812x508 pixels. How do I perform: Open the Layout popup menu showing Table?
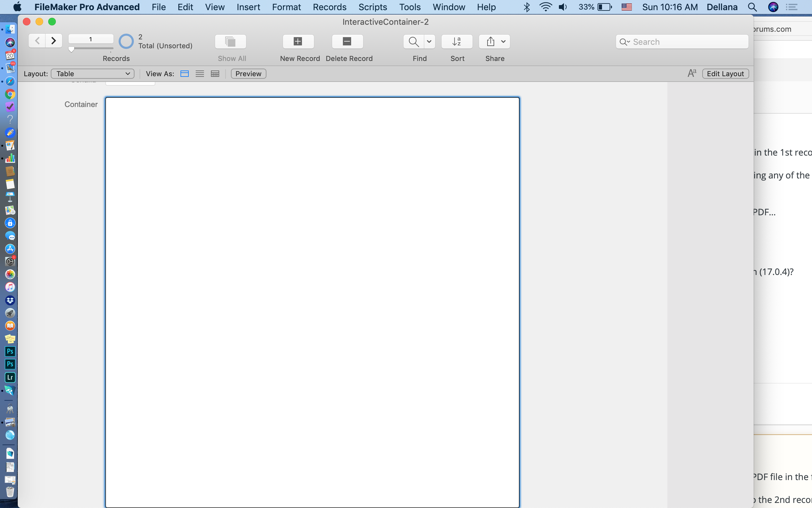coord(93,74)
